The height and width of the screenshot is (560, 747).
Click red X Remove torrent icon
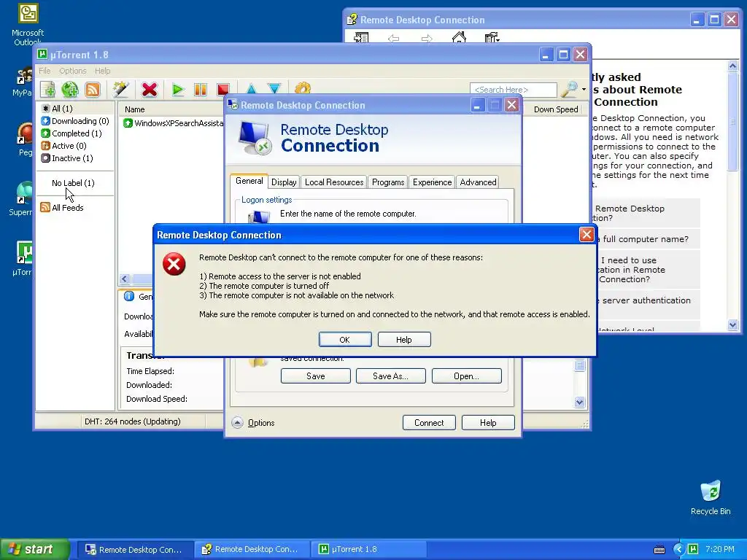point(150,89)
